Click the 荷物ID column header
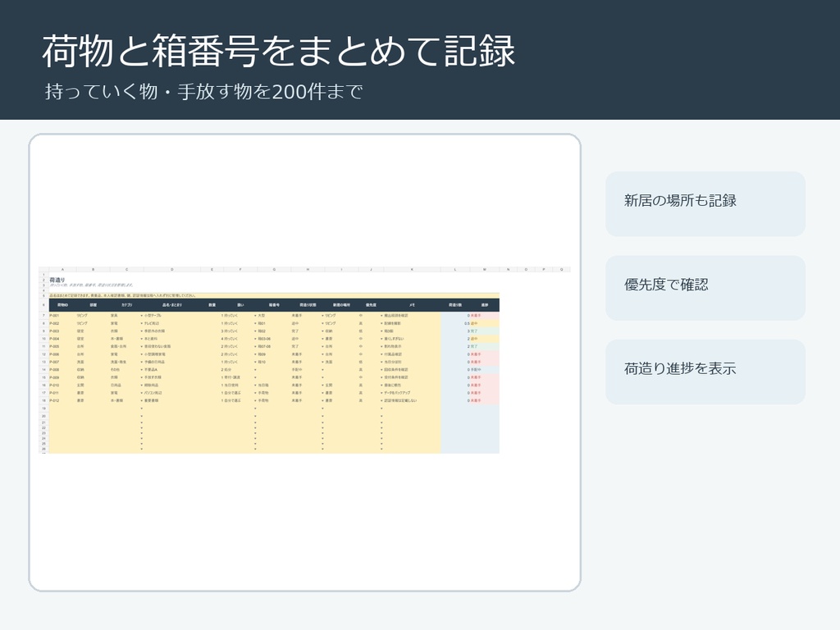Image resolution: width=840 pixels, height=630 pixels. point(62,305)
